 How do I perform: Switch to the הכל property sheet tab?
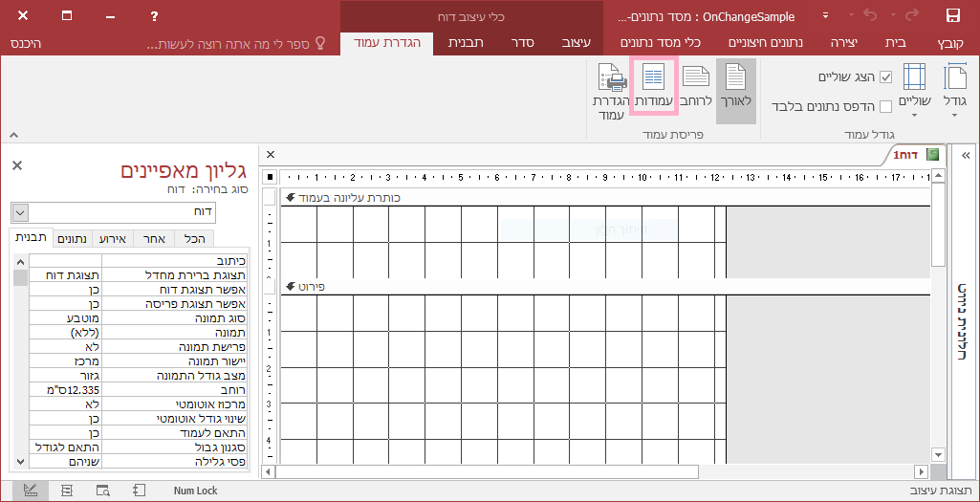click(195, 238)
